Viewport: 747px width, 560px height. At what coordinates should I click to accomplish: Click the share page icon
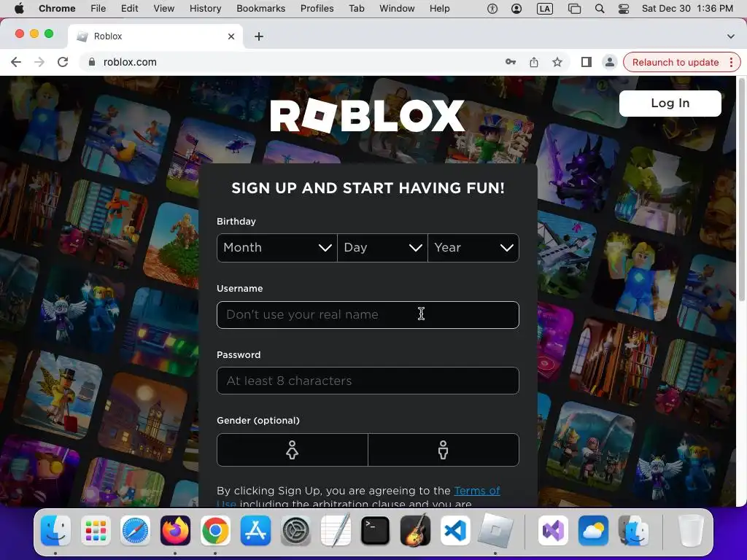tap(534, 62)
